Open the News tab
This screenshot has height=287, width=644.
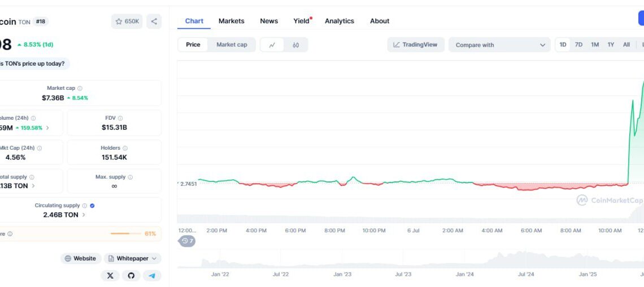[x=269, y=21]
